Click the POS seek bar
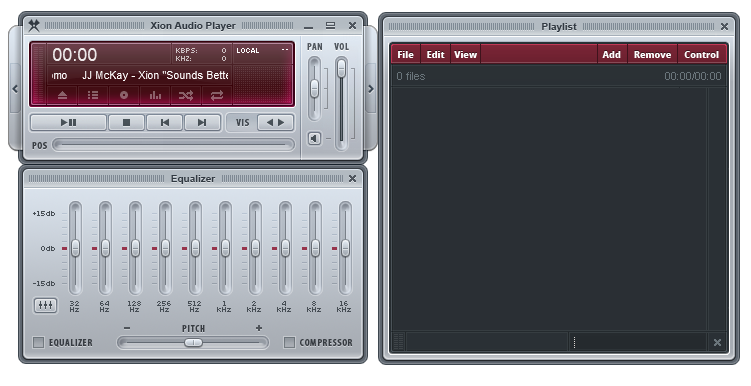The image size is (751, 386). (173, 145)
